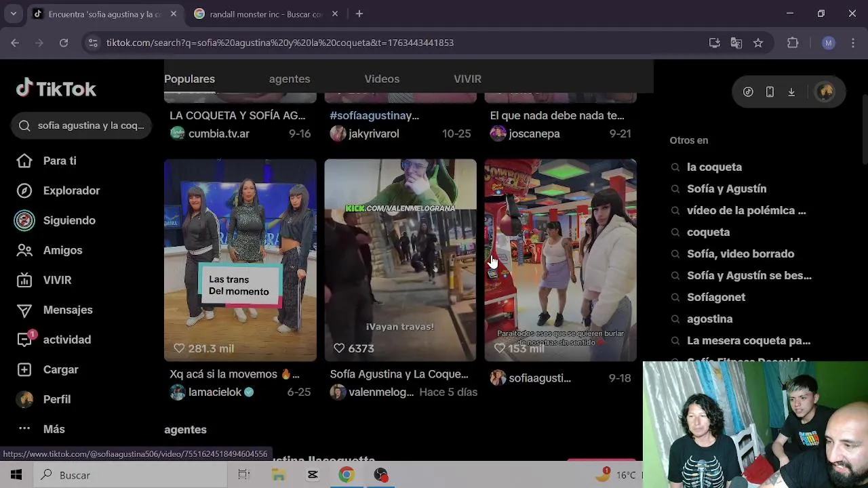868x488 pixels.
Task: Open the Explorador compass icon
Action: point(24,190)
